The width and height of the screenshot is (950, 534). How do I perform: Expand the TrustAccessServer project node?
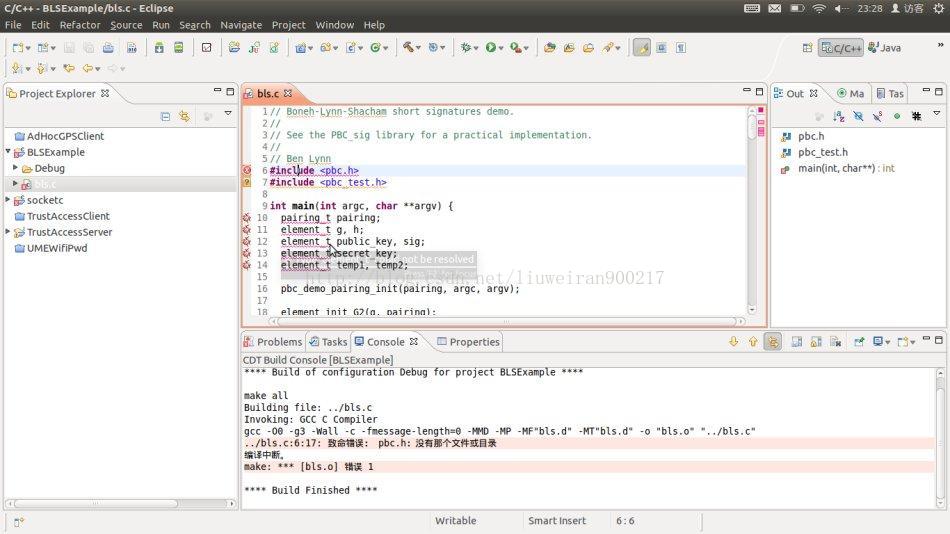coord(8,232)
